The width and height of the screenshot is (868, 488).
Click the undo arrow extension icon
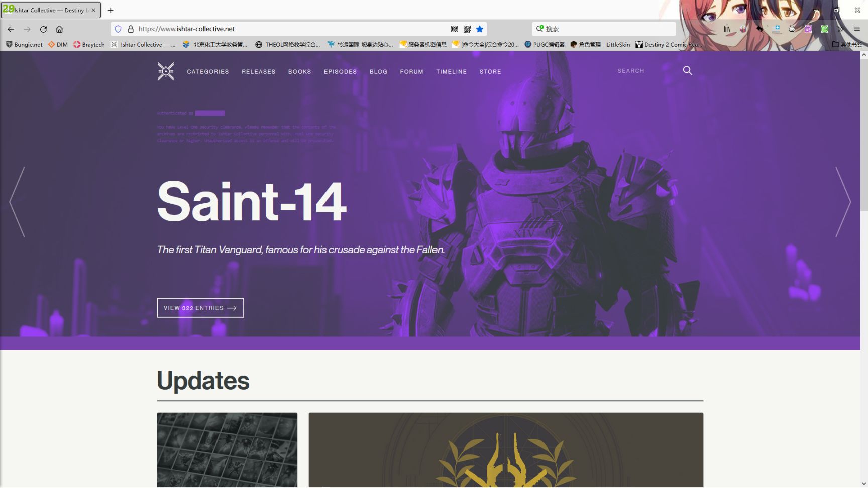[x=759, y=29]
